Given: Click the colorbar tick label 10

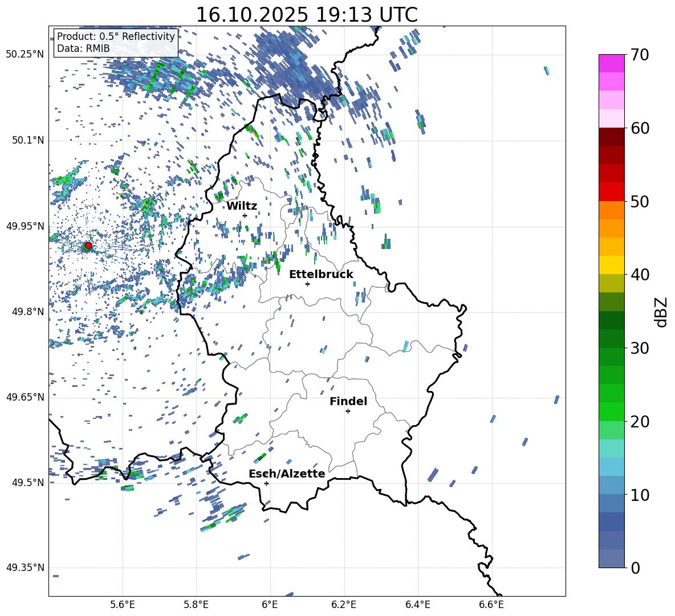Looking at the screenshot, I should coord(640,495).
